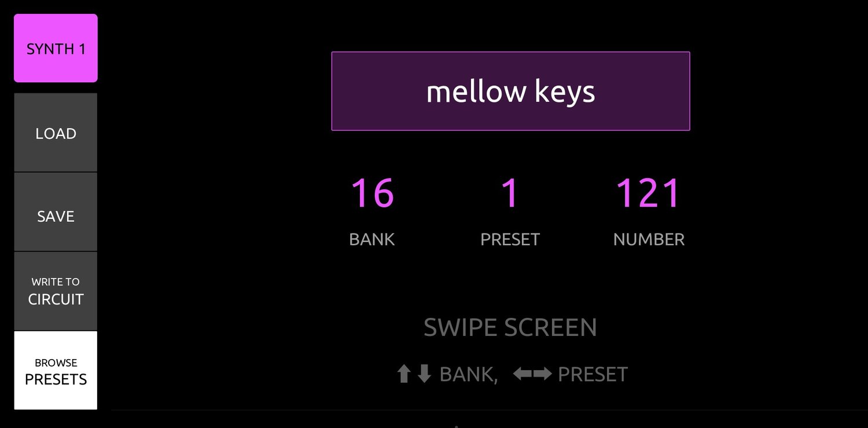Screen dimensions: 868x428
Task: Switch to the SYNTH 1 tab
Action: pos(56,48)
